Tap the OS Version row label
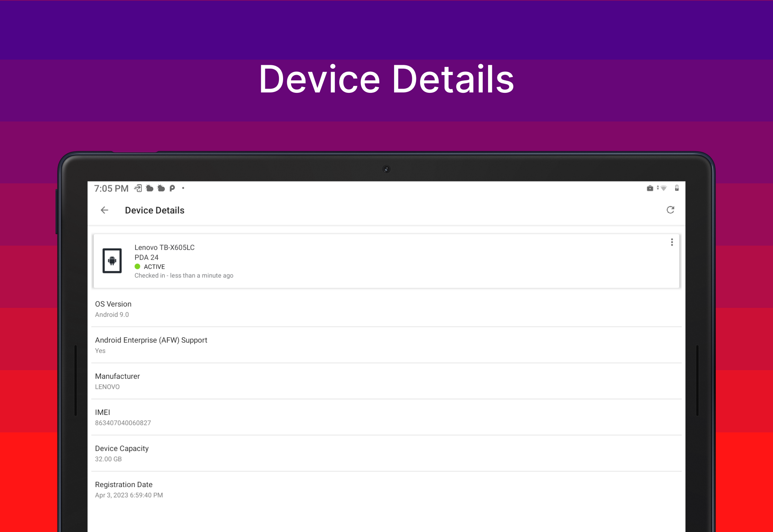This screenshot has height=532, width=773. click(x=113, y=304)
